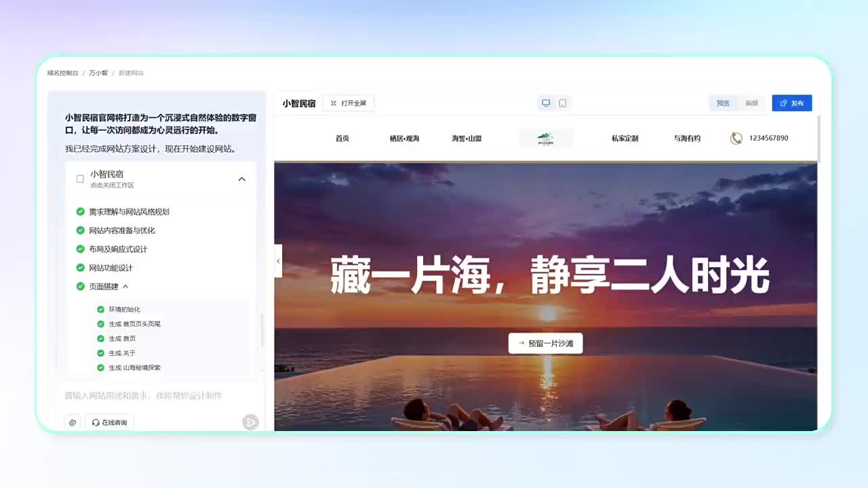The height and width of the screenshot is (488, 868).
Task: Click green check icon beside 网站功能设计
Action: [81, 268]
